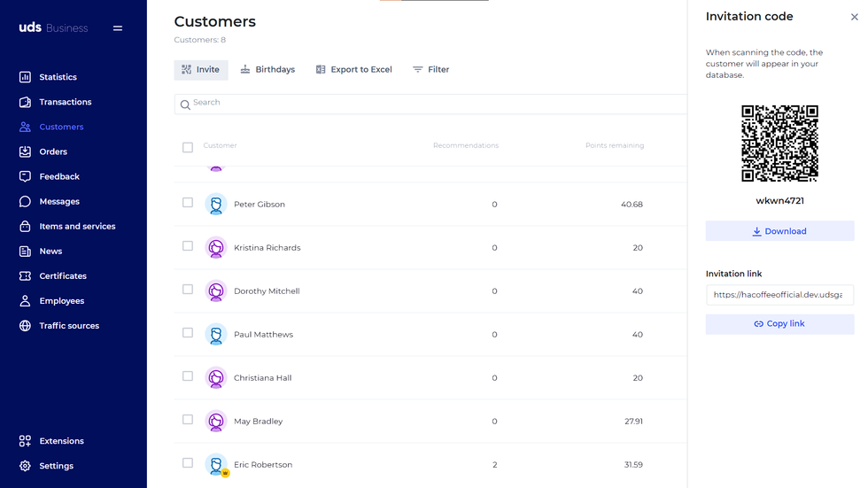The width and height of the screenshot is (868, 488).
Task: Open the Transactions section
Action: tap(66, 102)
